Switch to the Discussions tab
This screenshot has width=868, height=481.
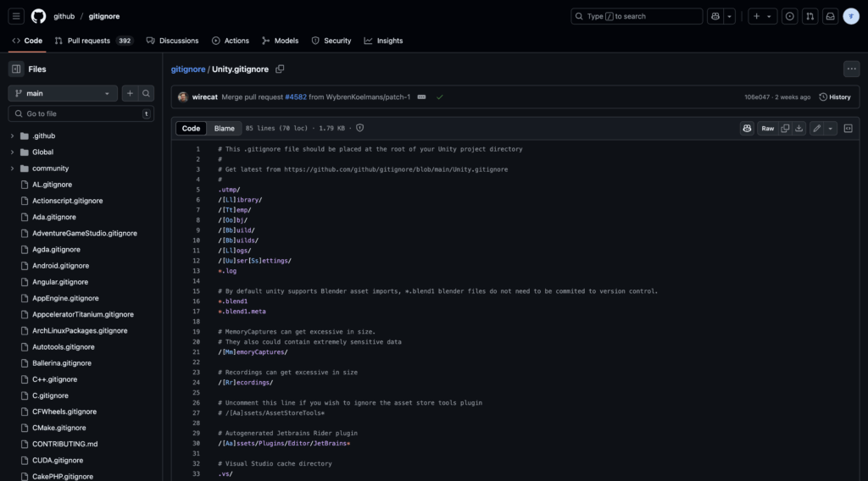click(172, 41)
